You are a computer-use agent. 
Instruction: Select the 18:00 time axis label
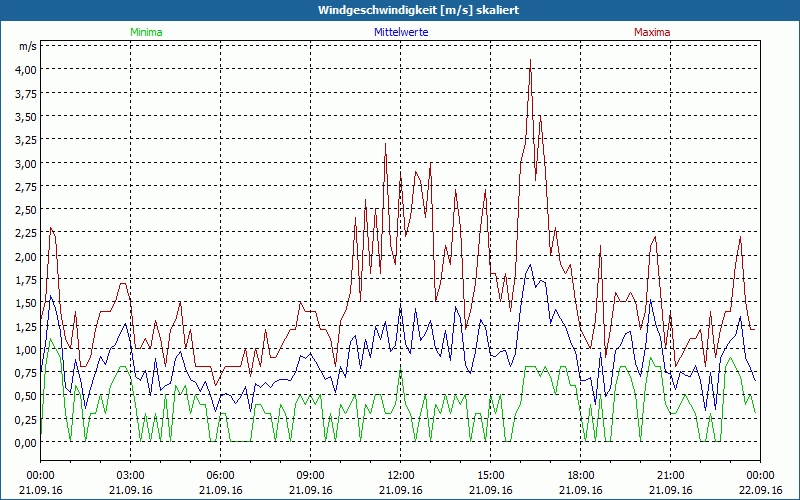581,475
